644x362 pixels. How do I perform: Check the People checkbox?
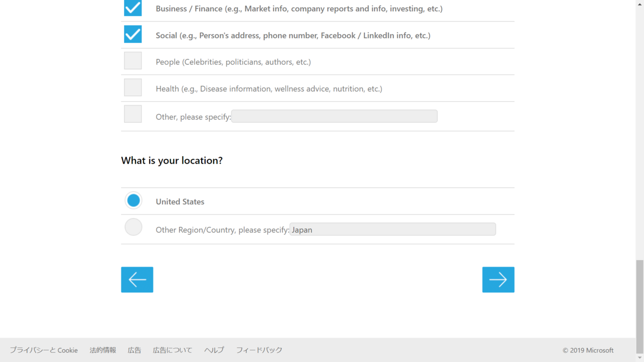[133, 61]
